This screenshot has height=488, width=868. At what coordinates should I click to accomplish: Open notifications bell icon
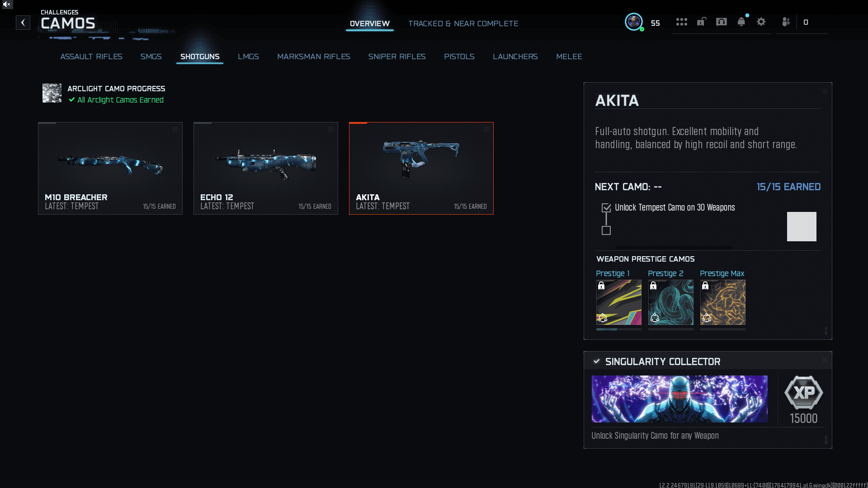(x=741, y=22)
